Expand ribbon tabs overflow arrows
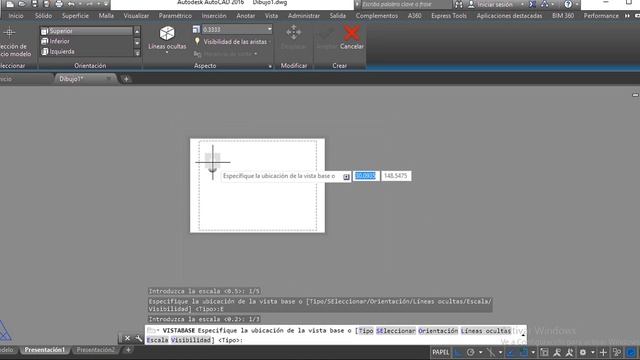This screenshot has height=360, width=640. tap(627, 16)
